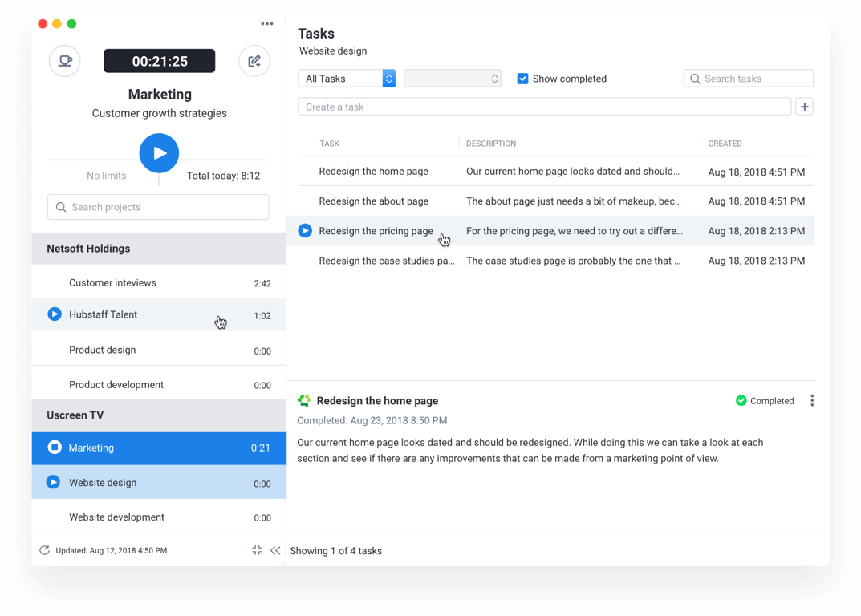Start timer on Redesign the pricing page
The height and width of the screenshot is (616, 861).
pyautogui.click(x=305, y=230)
